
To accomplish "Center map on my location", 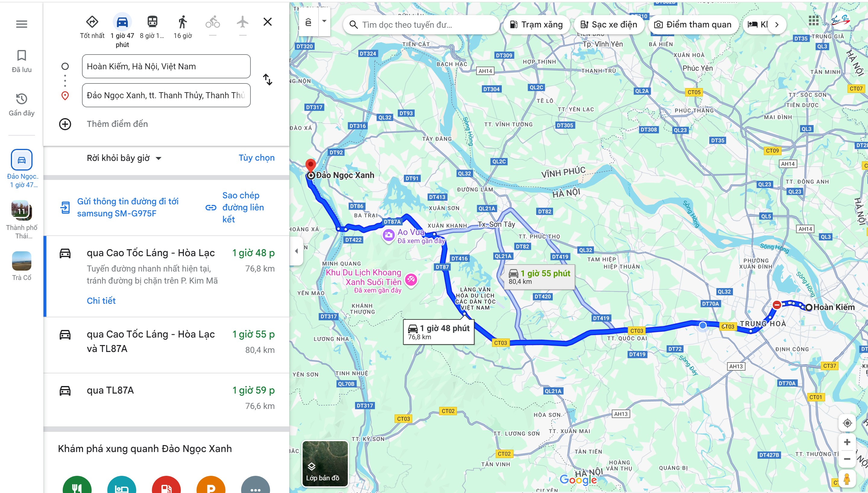I will pos(847,423).
